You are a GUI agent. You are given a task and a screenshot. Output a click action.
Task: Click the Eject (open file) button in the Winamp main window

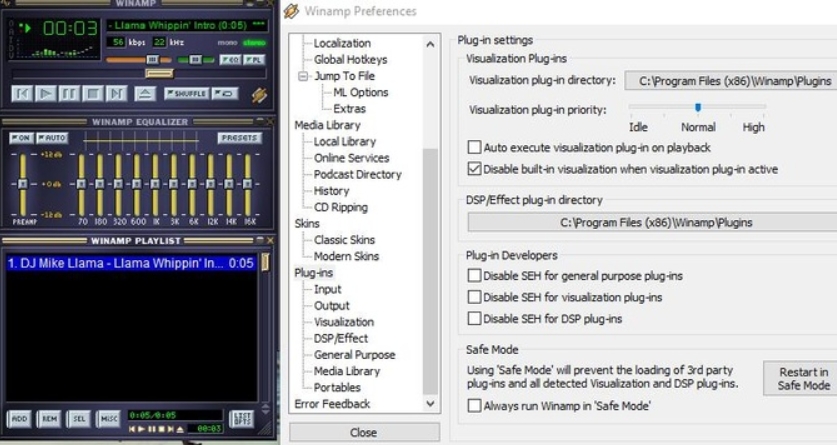click(x=145, y=94)
